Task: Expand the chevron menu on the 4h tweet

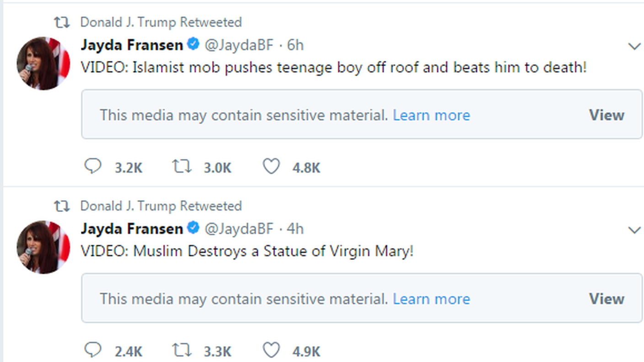Action: point(634,230)
